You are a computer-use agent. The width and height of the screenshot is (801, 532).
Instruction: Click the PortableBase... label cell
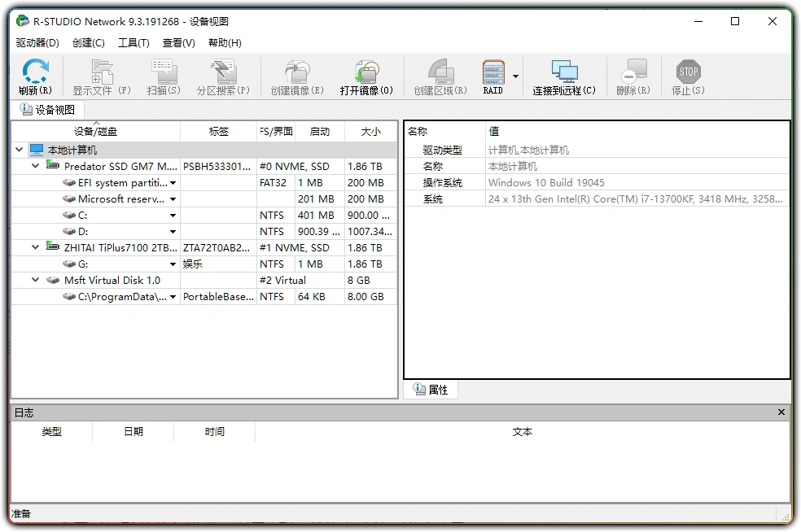(218, 297)
